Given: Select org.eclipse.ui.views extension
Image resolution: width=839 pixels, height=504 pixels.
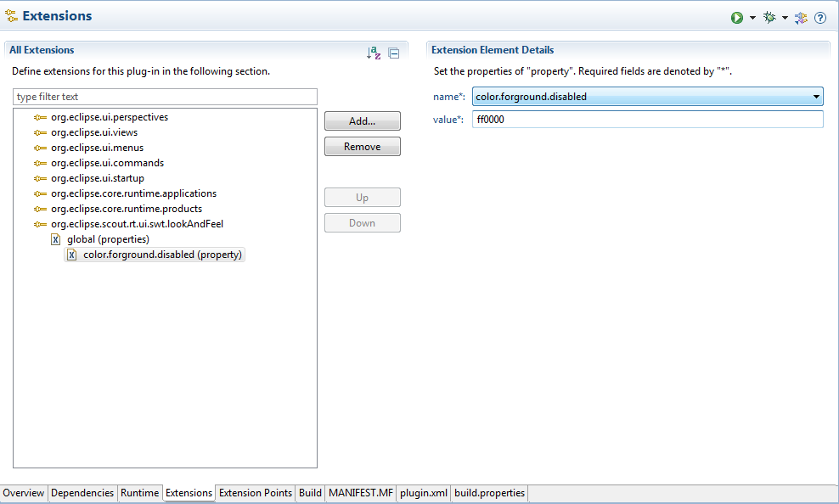Looking at the screenshot, I should [94, 132].
